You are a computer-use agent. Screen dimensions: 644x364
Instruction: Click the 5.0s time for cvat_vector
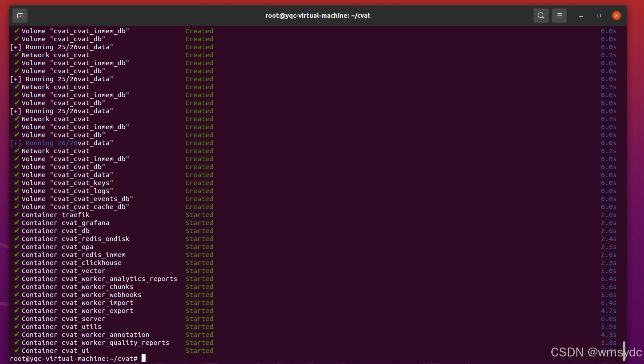click(608, 271)
